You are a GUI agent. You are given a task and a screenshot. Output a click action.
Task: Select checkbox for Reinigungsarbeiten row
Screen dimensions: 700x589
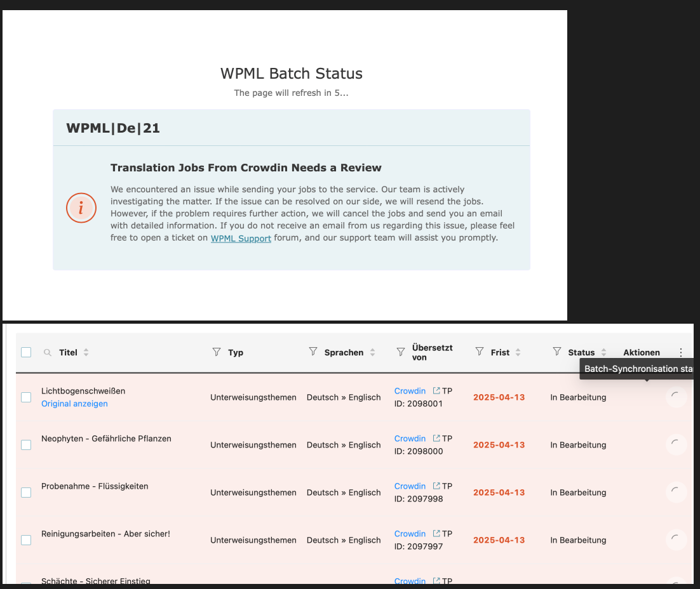[x=26, y=540]
